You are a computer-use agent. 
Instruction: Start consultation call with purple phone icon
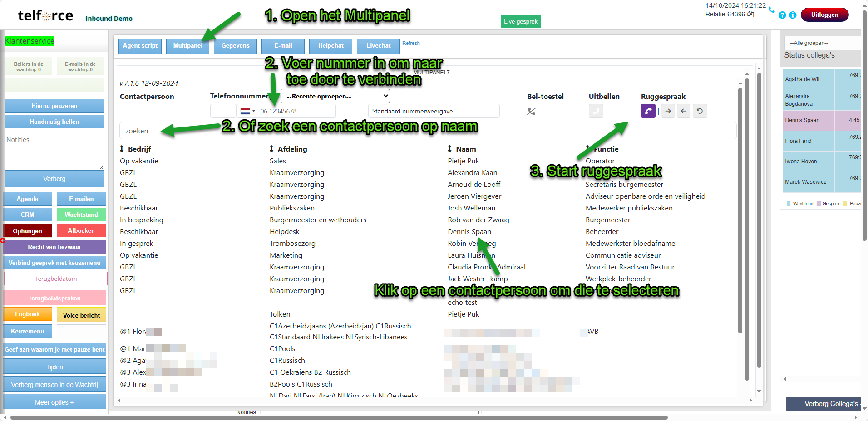648,111
